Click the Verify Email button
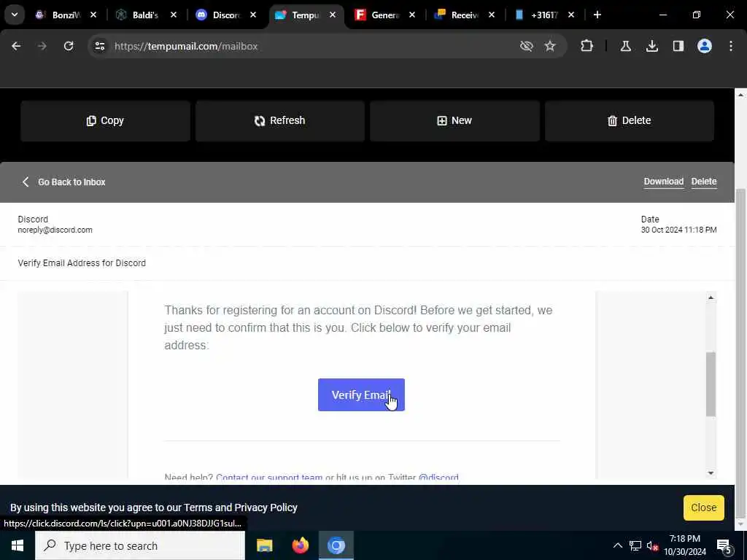This screenshot has height=560, width=747. 361,394
